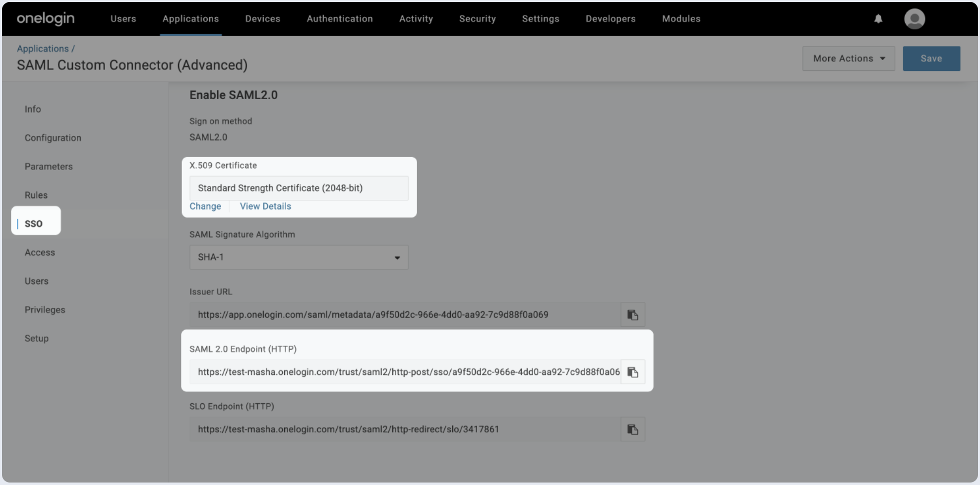Screen dimensions: 980x485
Task: Click the Save button
Action: [x=931, y=59]
